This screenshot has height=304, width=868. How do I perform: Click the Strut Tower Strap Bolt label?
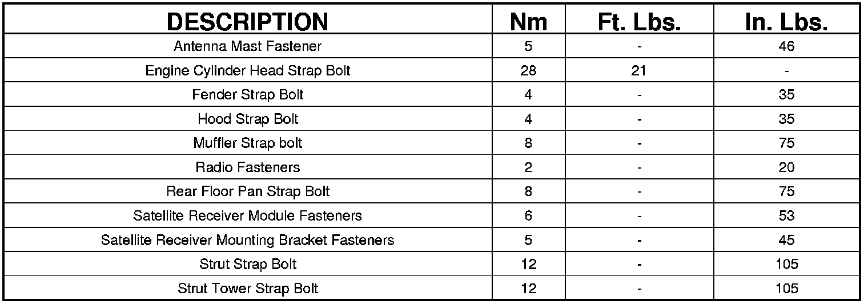click(x=247, y=289)
